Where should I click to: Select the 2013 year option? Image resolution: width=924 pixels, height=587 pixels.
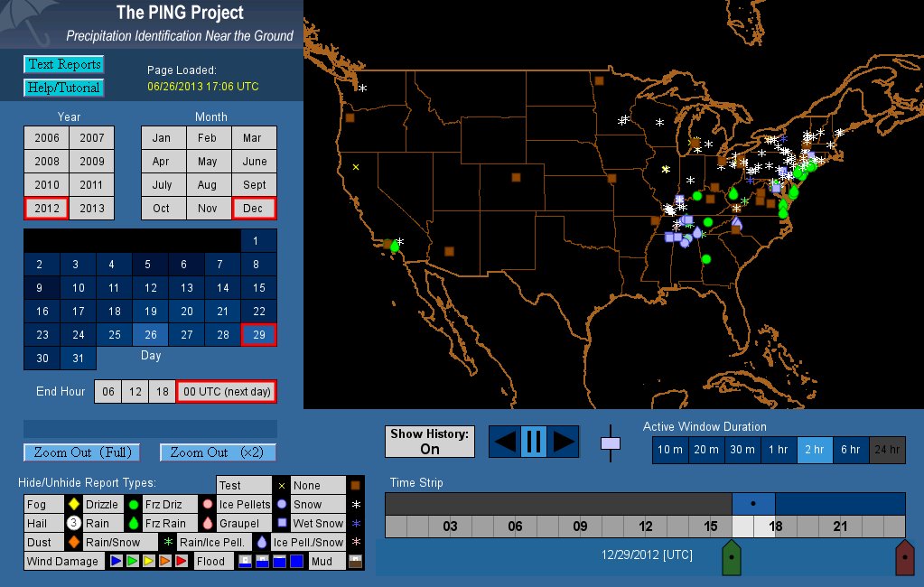[92, 208]
